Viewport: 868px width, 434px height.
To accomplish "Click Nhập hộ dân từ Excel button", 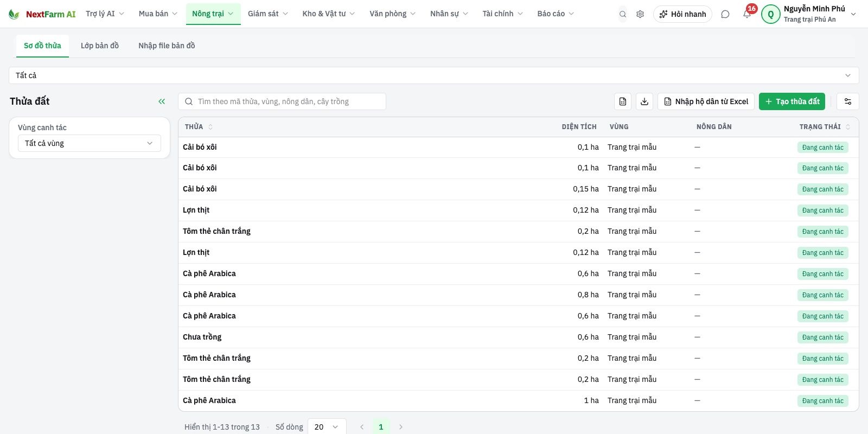I will (706, 101).
